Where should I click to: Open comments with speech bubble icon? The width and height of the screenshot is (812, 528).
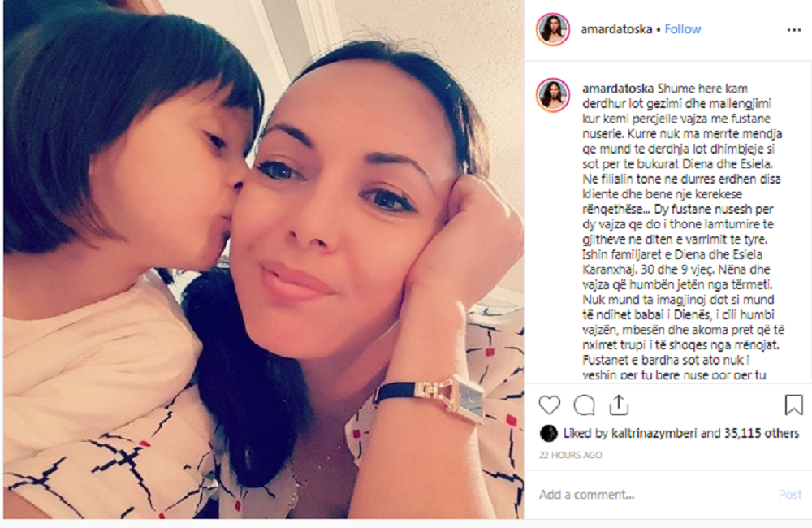[x=584, y=405]
